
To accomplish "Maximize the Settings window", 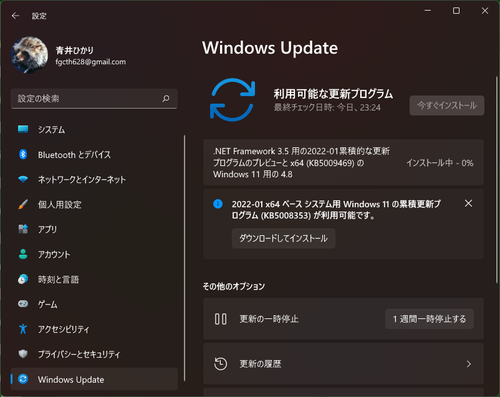I will pyautogui.click(x=456, y=11).
